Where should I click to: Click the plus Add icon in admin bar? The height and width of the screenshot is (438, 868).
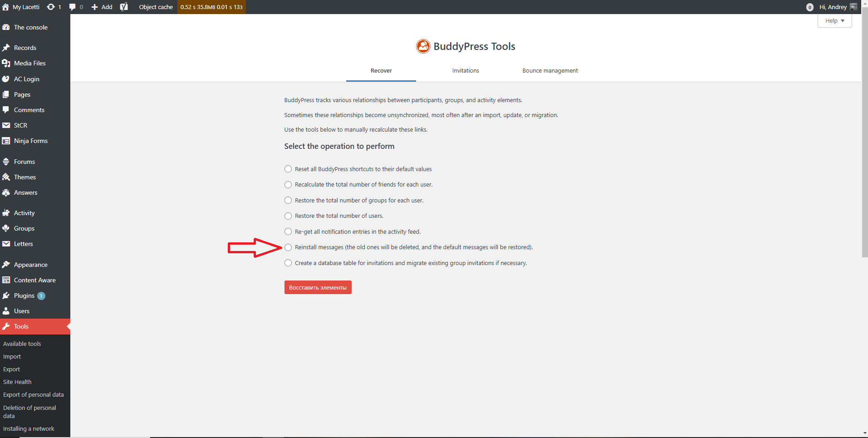(x=94, y=7)
